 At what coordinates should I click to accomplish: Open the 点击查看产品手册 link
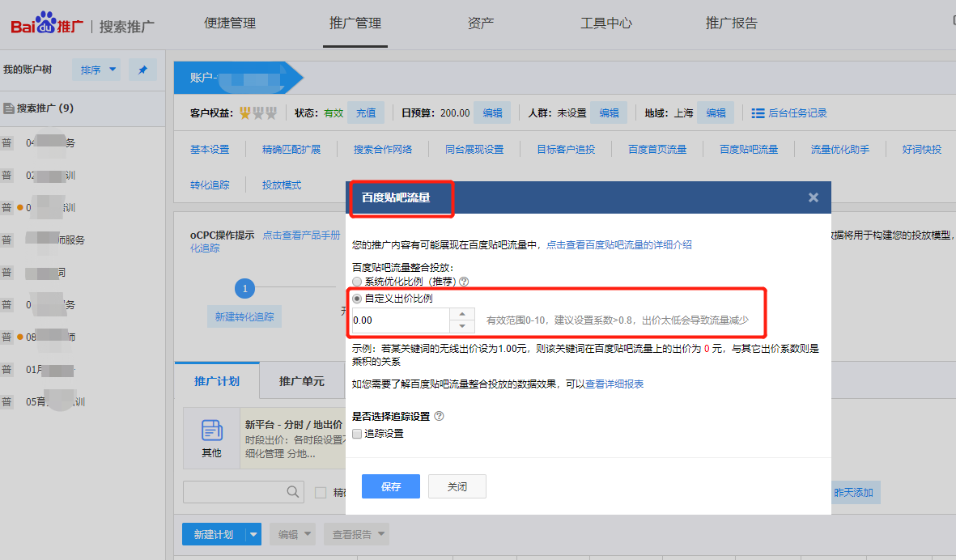tap(301, 235)
